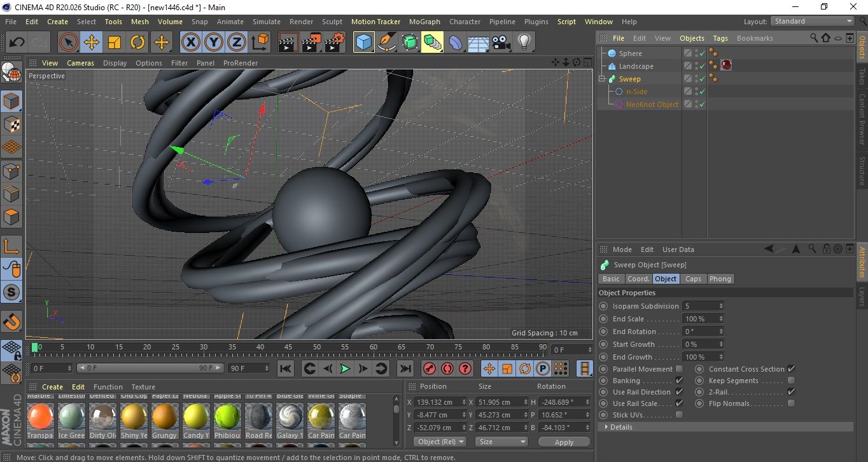Open the Layout Standard dropdown
Image resolution: width=868 pixels, height=462 pixels.
click(813, 21)
